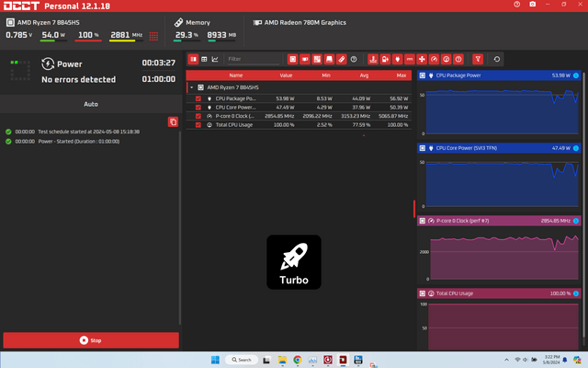Click the log panel scrollbar
This screenshot has height=368, width=588.
tap(180, 227)
